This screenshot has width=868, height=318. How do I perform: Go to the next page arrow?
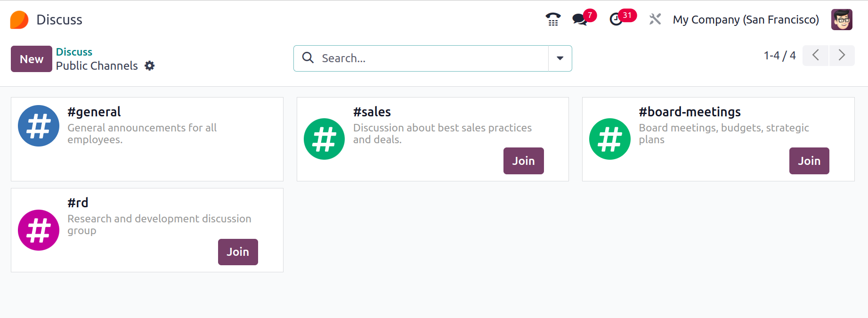tap(842, 56)
